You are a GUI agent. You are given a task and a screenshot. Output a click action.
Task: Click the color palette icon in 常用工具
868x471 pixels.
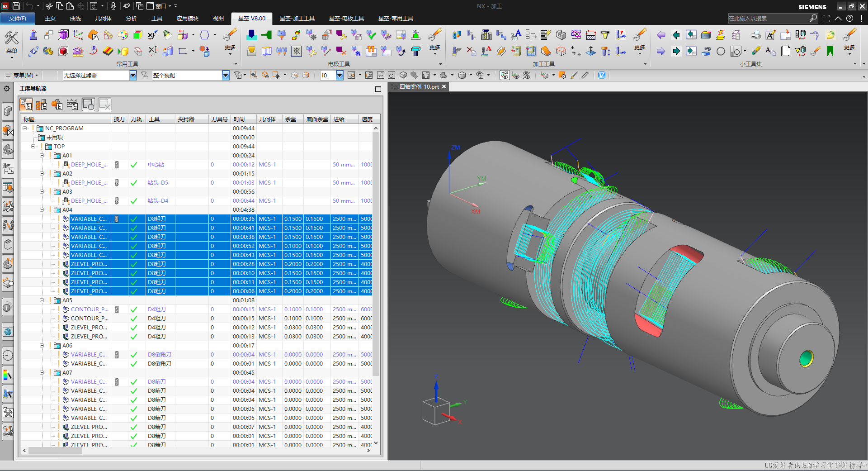click(123, 35)
